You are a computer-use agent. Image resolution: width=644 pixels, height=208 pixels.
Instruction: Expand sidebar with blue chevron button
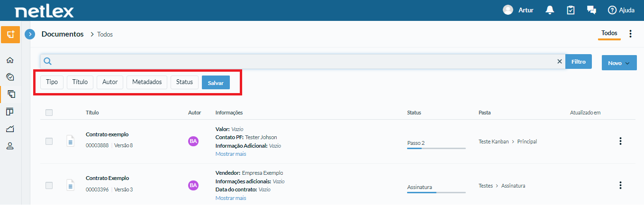[x=30, y=34]
